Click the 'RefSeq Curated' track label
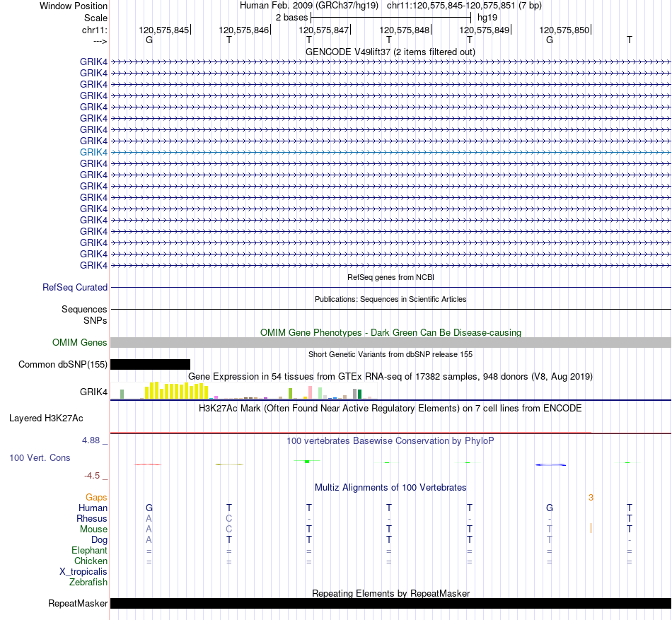This screenshot has width=672, height=620. coord(74,287)
